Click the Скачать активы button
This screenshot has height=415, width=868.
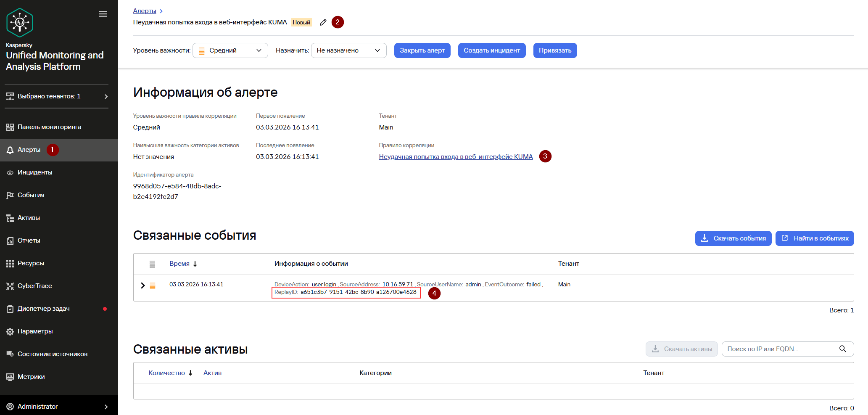click(681, 349)
